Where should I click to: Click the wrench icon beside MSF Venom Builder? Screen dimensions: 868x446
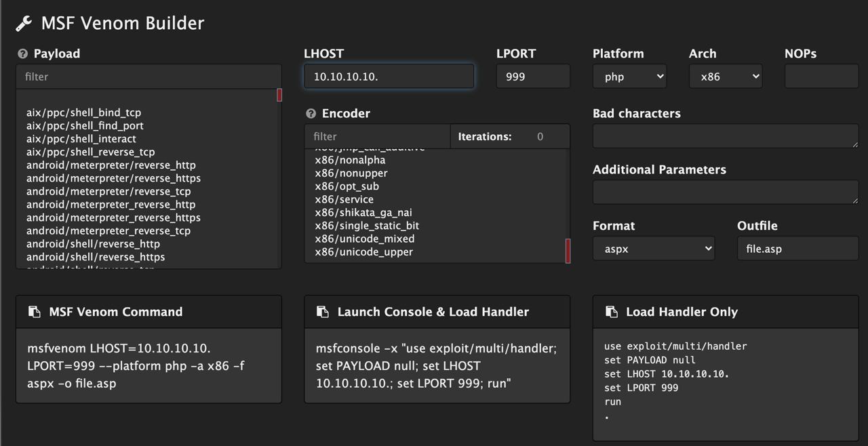(24, 24)
